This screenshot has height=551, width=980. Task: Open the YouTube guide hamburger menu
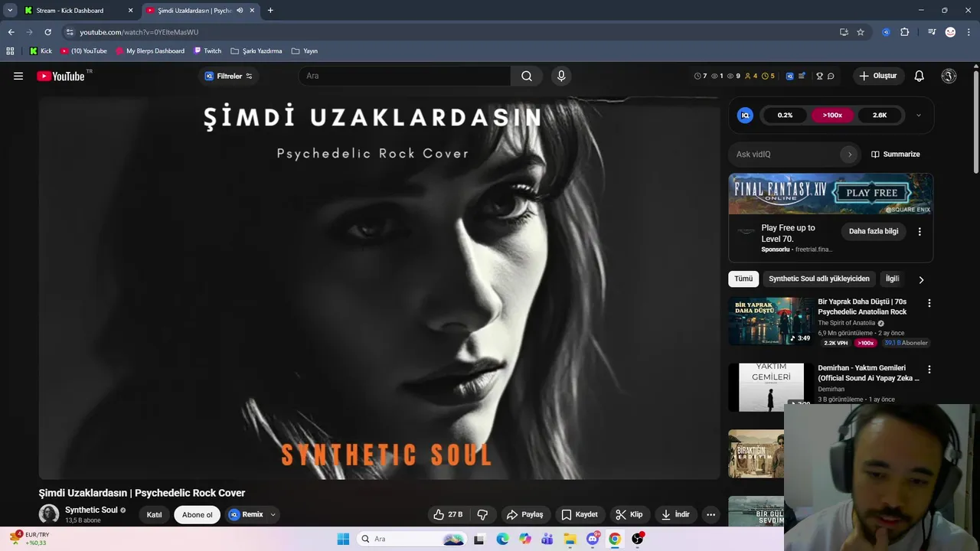pos(18,76)
